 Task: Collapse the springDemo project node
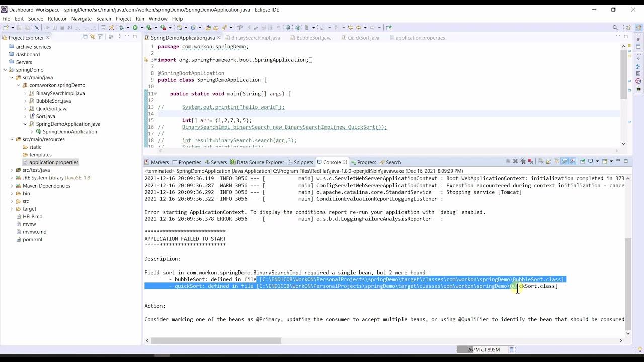point(5,70)
